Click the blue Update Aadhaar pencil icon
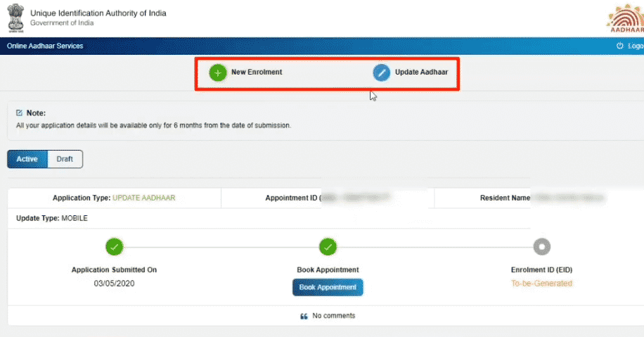The image size is (644, 337). pos(381,72)
